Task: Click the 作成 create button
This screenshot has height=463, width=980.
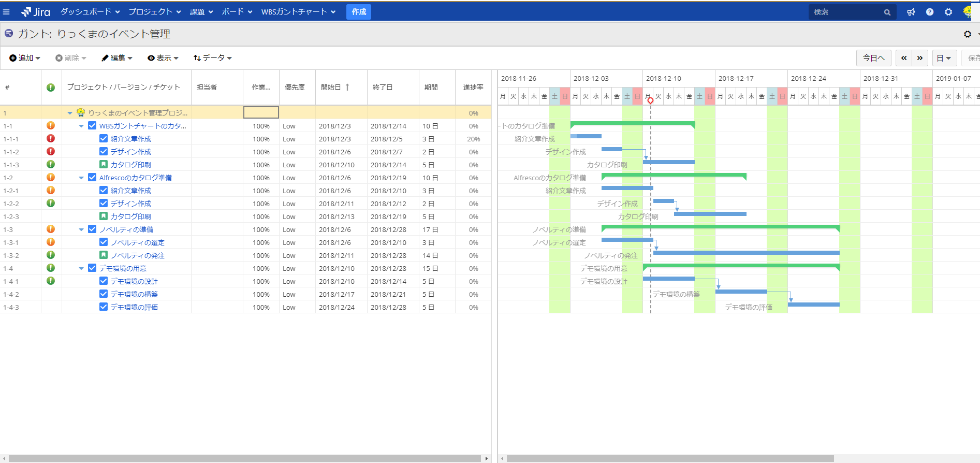Action: 359,12
